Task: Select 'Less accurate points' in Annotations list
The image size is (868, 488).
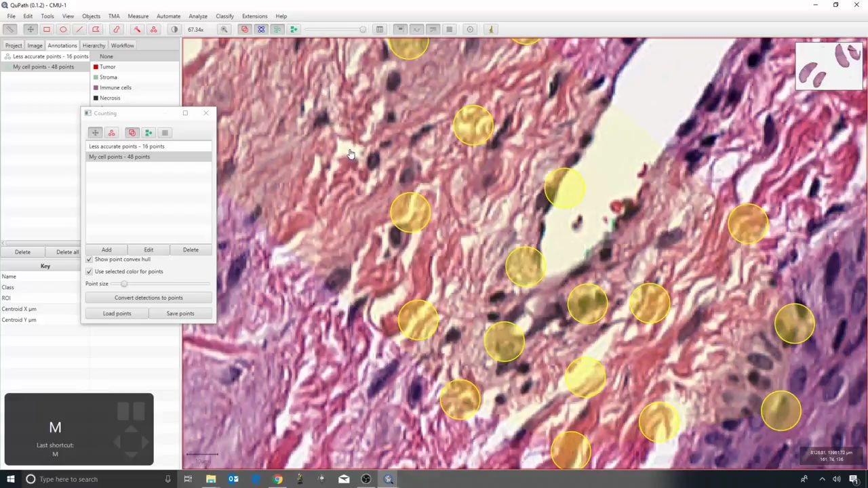Action: pyautogui.click(x=46, y=56)
